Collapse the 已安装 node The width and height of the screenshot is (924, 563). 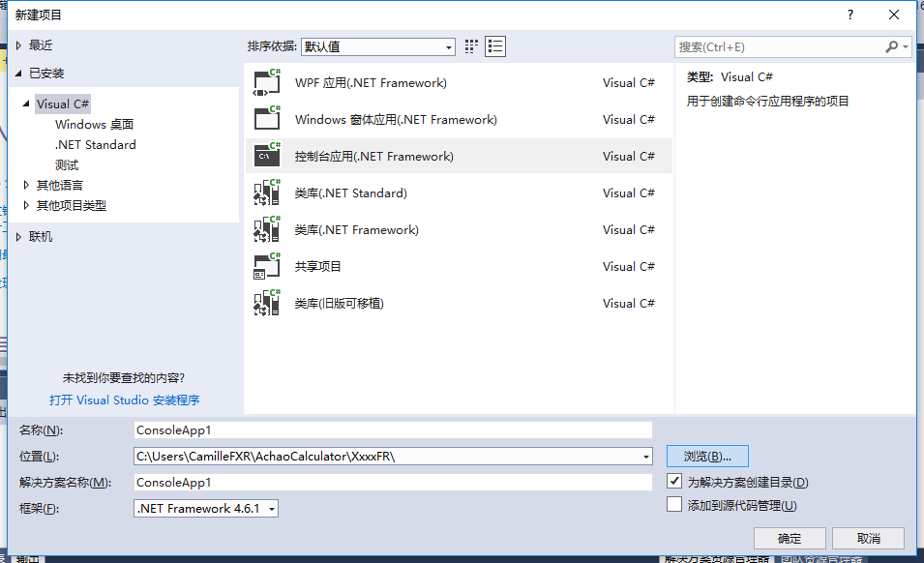[18, 74]
